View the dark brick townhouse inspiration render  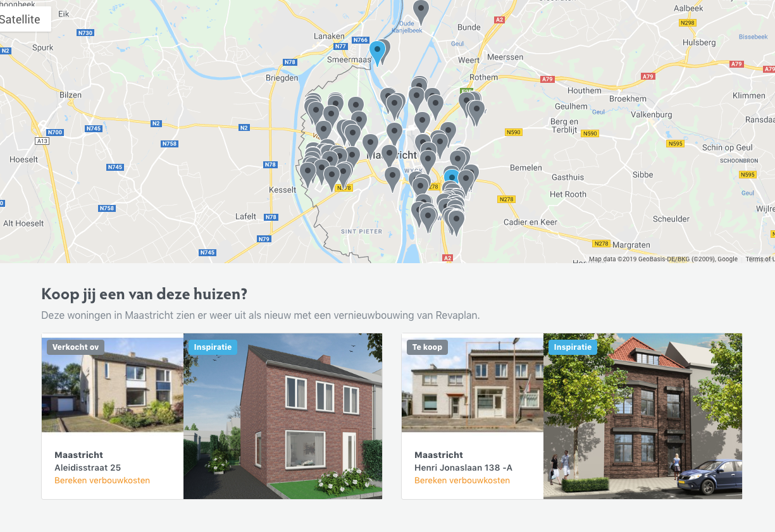click(x=643, y=416)
